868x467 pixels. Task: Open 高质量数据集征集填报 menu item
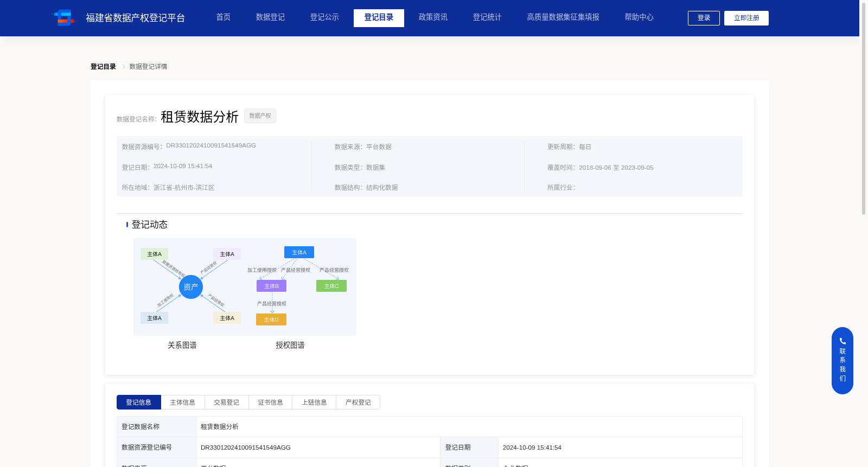pyautogui.click(x=563, y=17)
